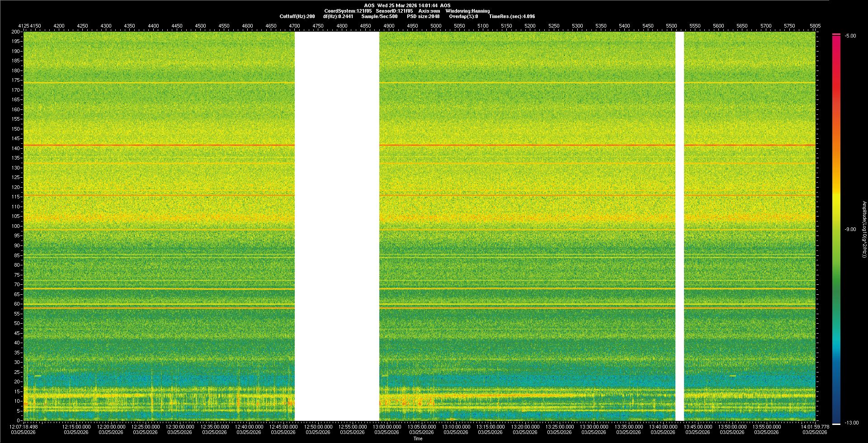
Task: Select the 13:00:00.000 time axis label
Action: coord(387,426)
